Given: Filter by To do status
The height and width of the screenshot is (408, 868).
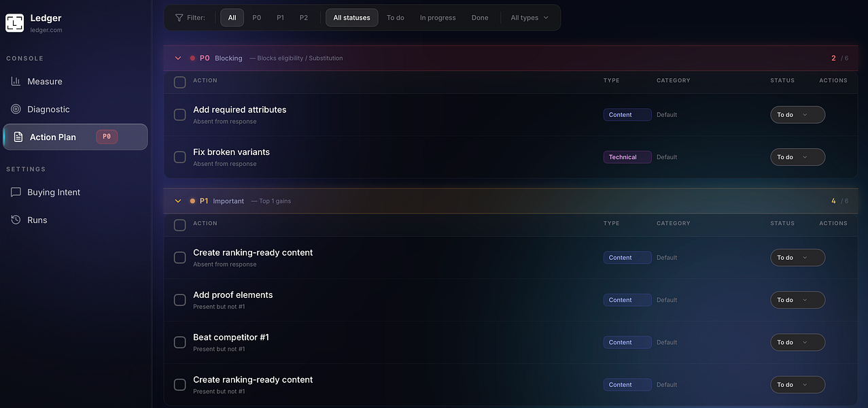Looking at the screenshot, I should (x=396, y=18).
